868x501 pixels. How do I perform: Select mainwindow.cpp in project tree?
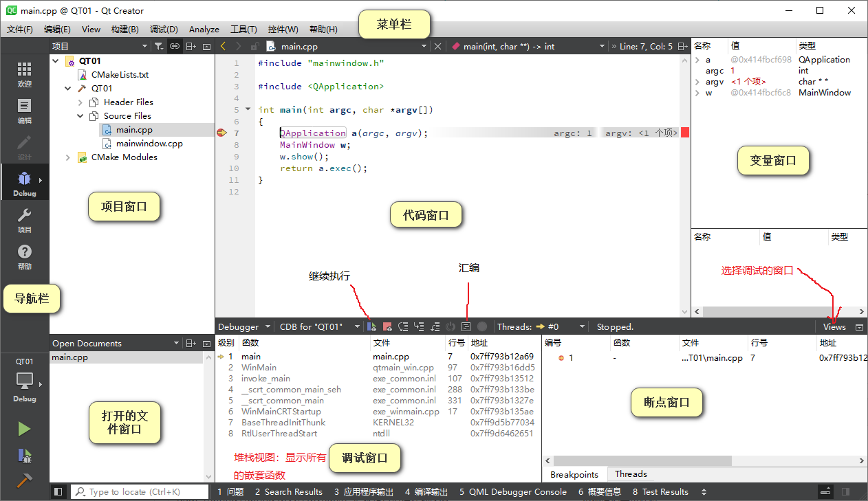[x=149, y=144]
